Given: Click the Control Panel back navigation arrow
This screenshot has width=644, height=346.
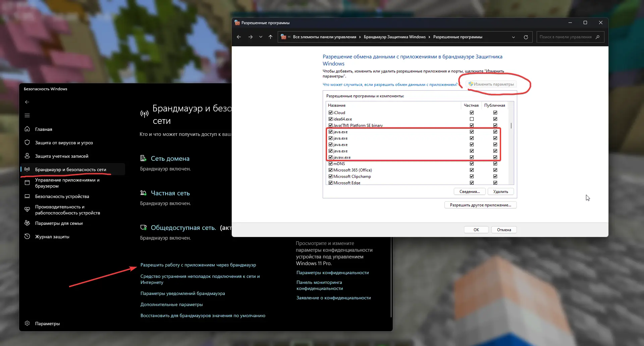Looking at the screenshot, I should pyautogui.click(x=239, y=37).
